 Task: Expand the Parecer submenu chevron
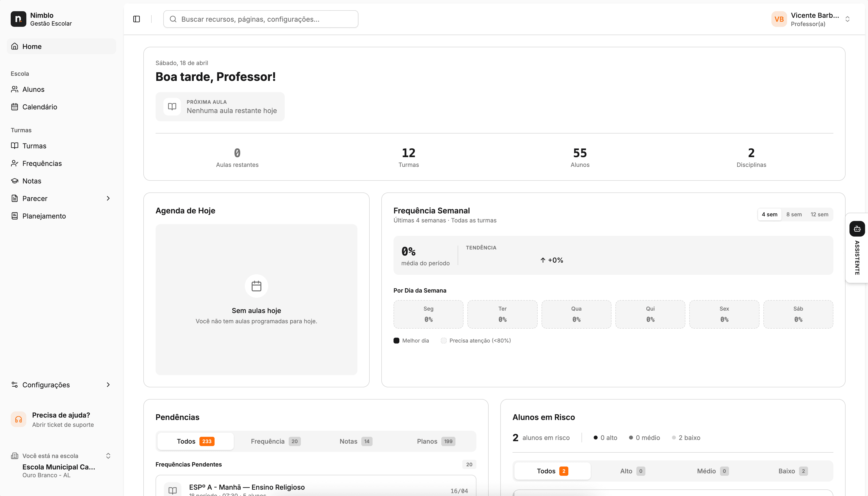pos(108,199)
